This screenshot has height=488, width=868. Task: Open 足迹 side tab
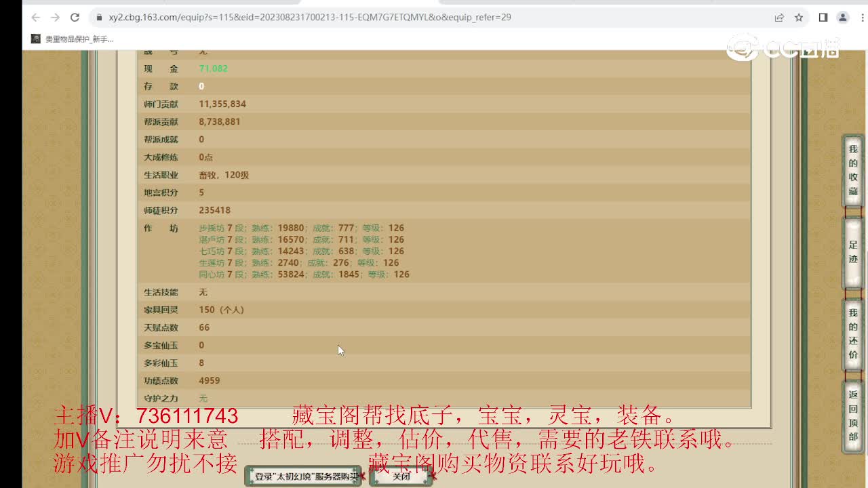(853, 252)
